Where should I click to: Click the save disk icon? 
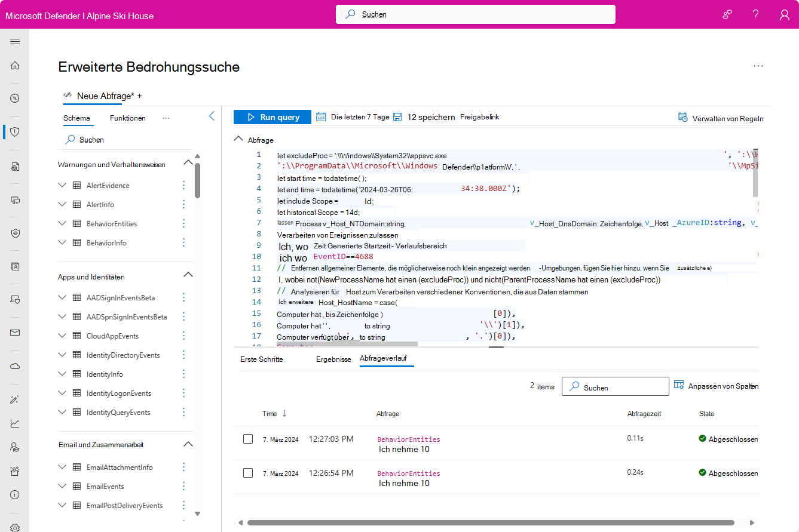click(x=397, y=117)
